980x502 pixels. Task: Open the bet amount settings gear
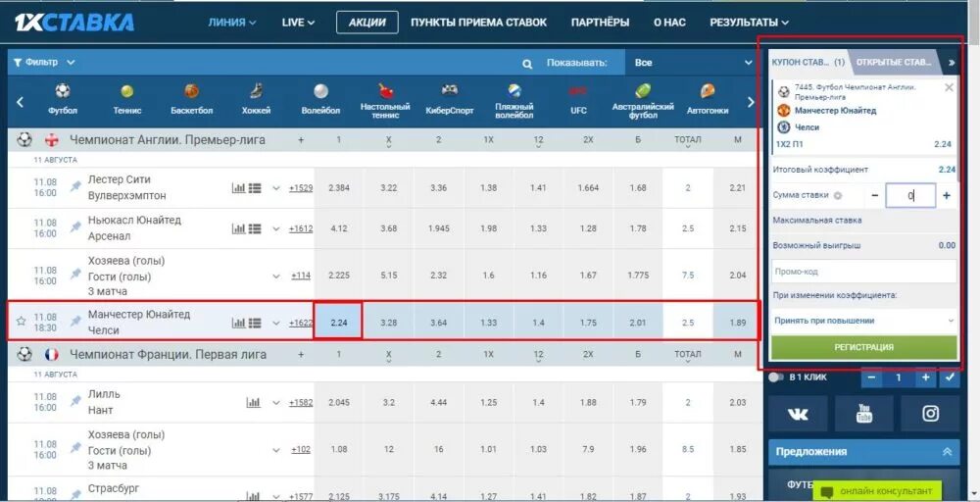[838, 196]
